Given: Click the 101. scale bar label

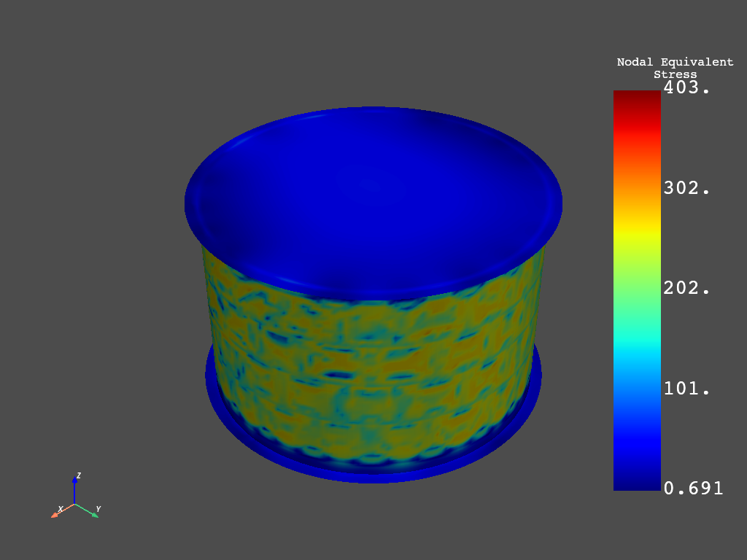Looking at the screenshot, I should tap(686, 389).
